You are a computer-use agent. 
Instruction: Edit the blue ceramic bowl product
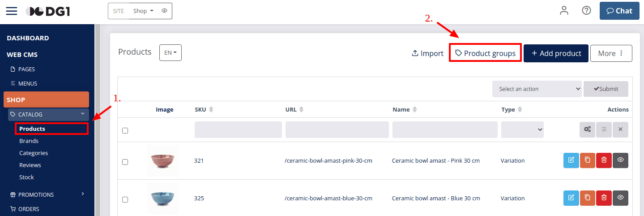point(571,198)
